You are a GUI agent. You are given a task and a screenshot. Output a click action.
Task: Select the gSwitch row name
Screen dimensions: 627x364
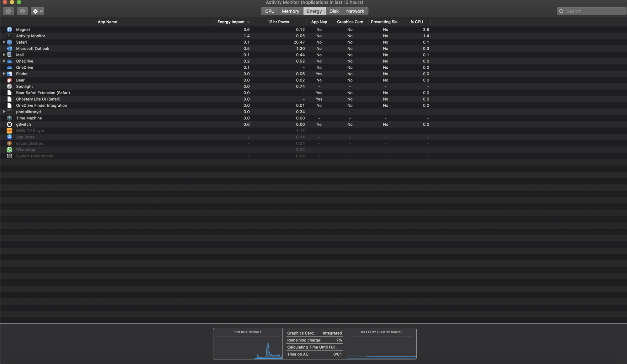coord(24,124)
